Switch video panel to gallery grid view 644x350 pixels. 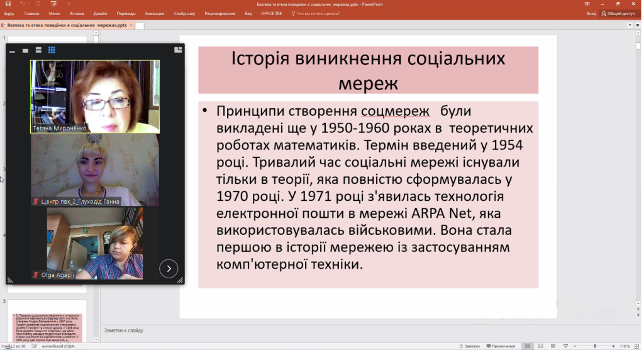tap(52, 50)
